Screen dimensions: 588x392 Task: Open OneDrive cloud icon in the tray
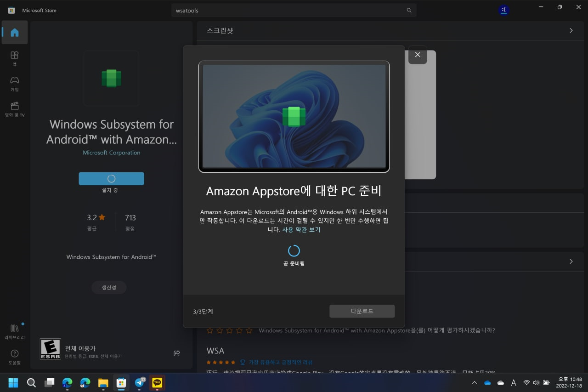[487, 382]
